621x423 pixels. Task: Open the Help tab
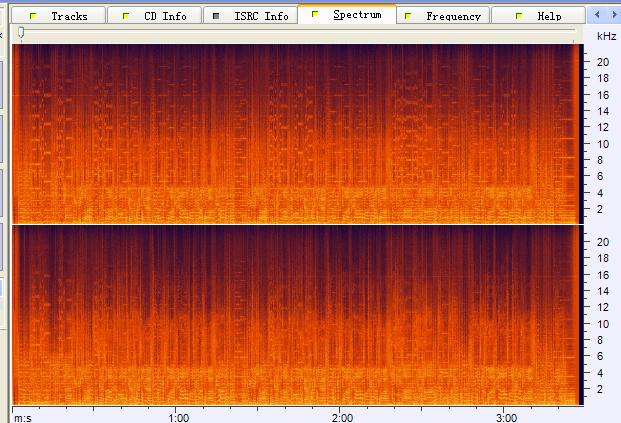(x=538, y=16)
